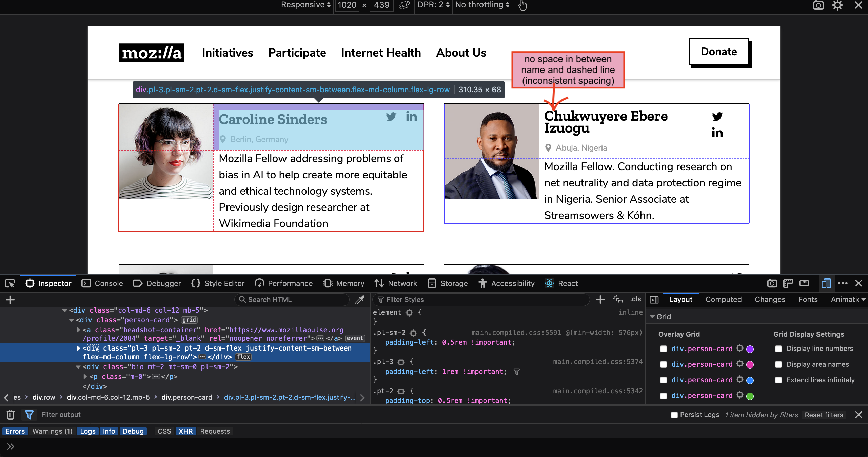Open the Accessibility tab
The image size is (868, 457).
(x=507, y=283)
